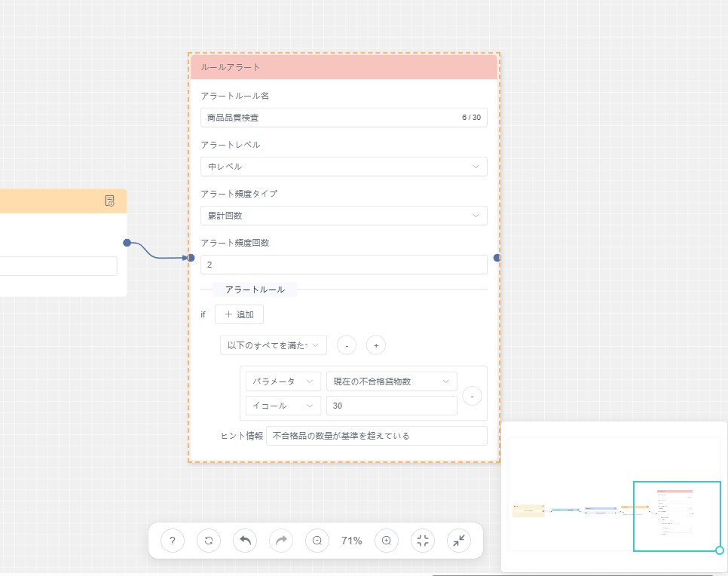Click the 追加 button next to if
Screen dimensions: 728x576
point(239,314)
